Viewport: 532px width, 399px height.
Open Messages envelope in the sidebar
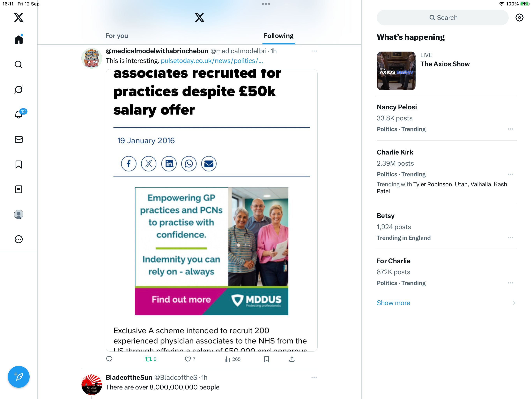point(18,139)
